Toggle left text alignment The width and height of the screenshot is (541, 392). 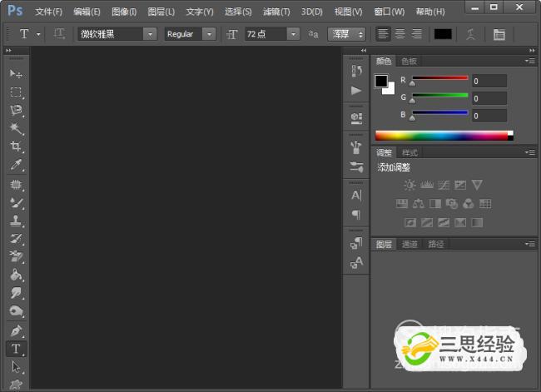(x=383, y=34)
